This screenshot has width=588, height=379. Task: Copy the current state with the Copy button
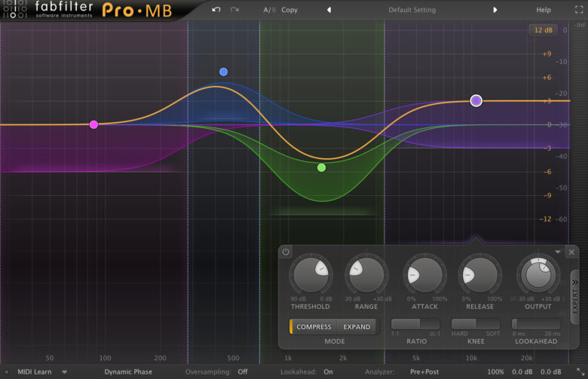[289, 10]
